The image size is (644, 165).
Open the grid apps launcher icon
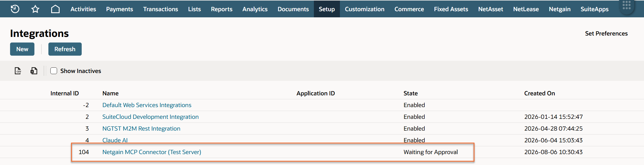click(627, 5)
